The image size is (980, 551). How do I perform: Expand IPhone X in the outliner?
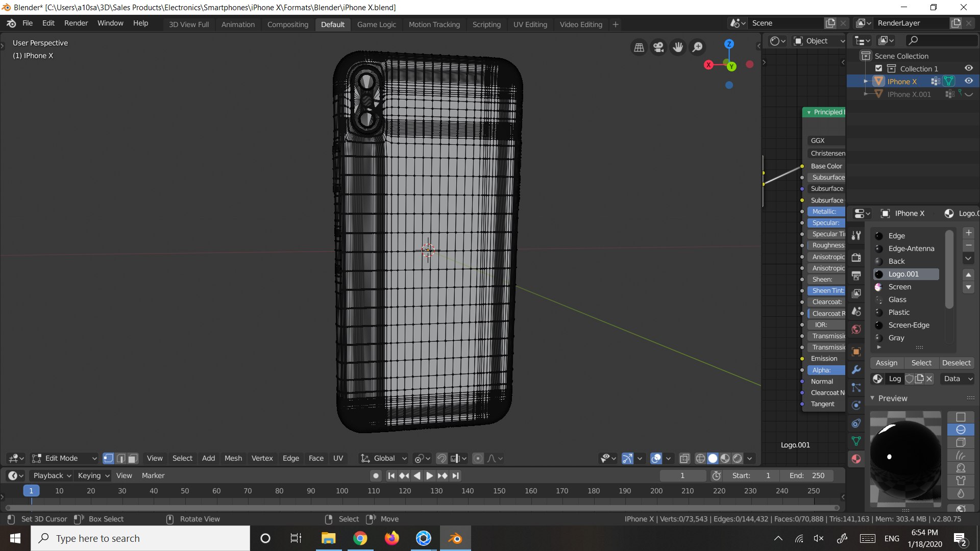tap(866, 82)
